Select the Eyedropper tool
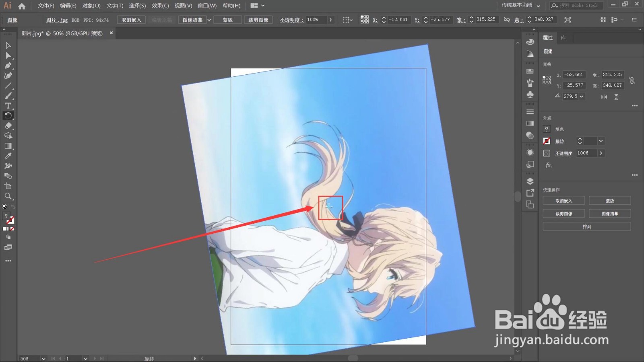The height and width of the screenshot is (362, 644). (x=8, y=156)
